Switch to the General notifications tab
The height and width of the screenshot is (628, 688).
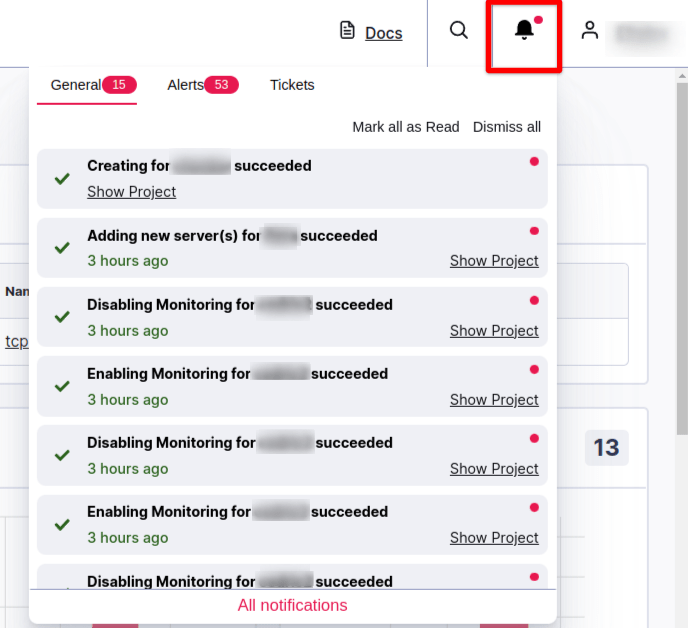[x=76, y=85]
